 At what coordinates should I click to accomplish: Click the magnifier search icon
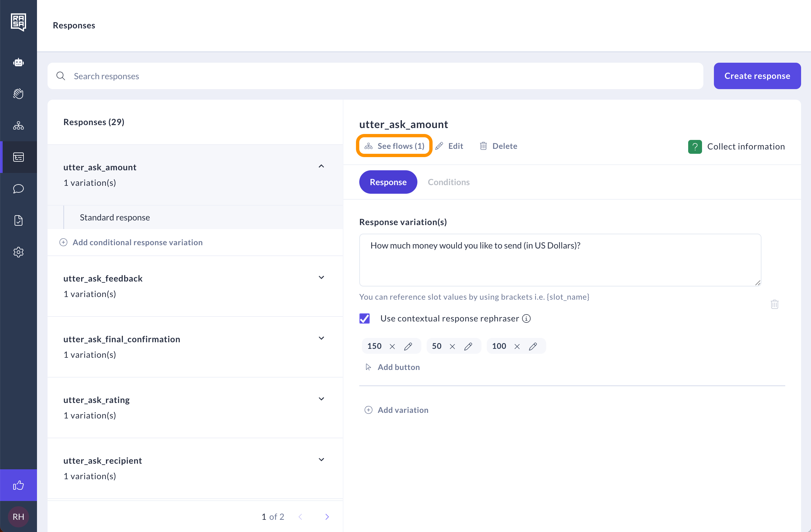click(x=61, y=76)
